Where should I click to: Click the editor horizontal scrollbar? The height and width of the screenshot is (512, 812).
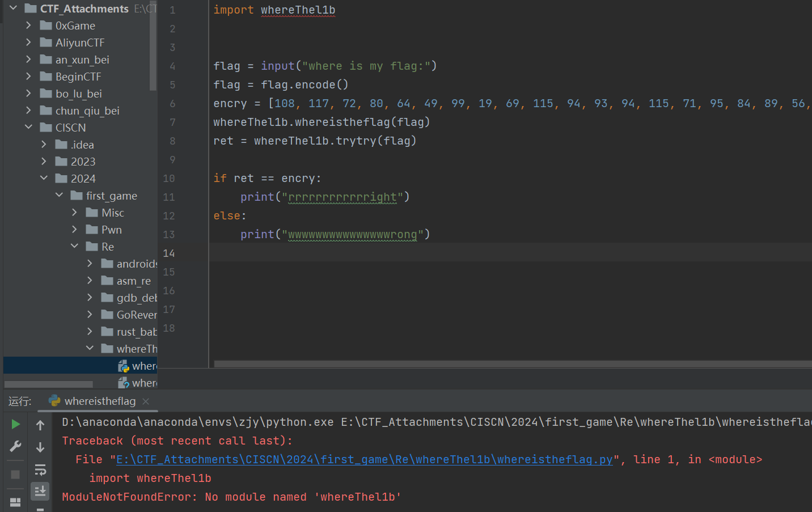[x=510, y=364]
